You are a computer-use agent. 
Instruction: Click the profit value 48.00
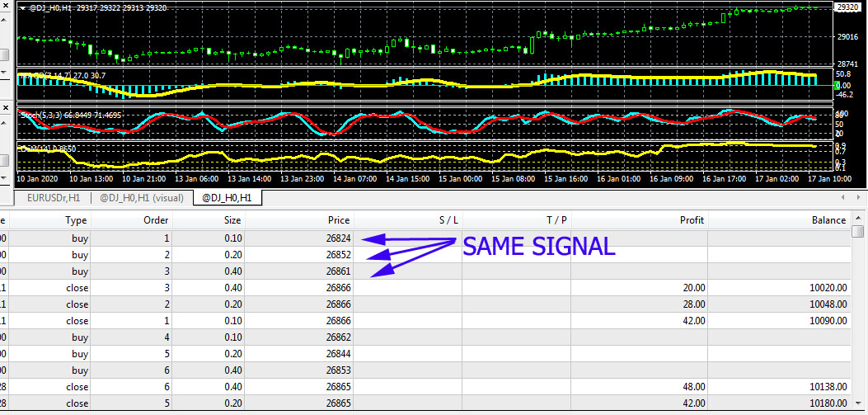pos(694,387)
